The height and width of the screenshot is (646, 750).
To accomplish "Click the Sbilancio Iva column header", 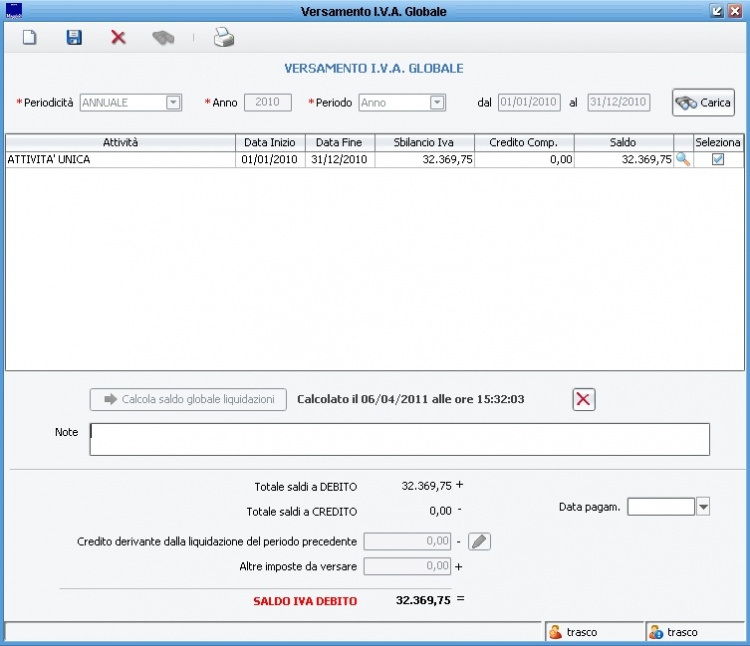I will (x=424, y=142).
